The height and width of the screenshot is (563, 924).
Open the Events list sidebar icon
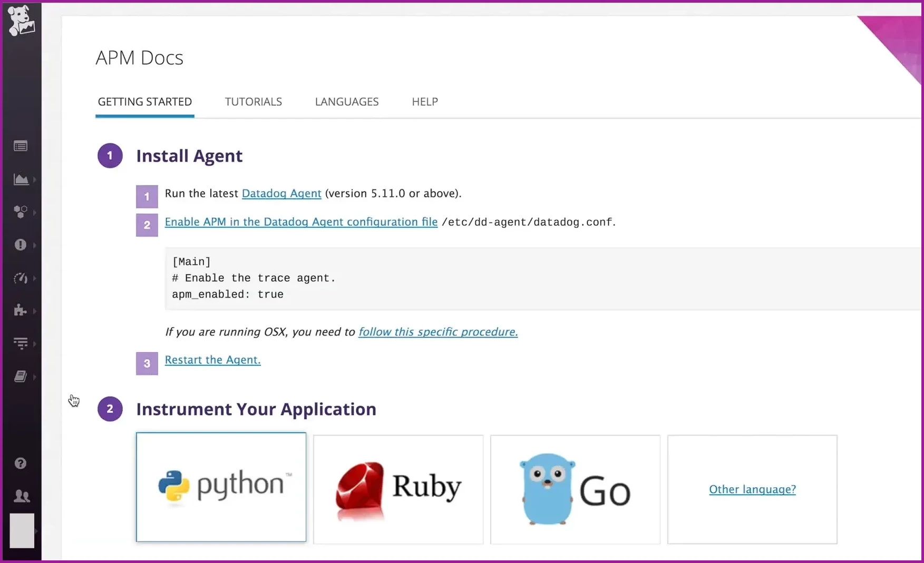[21, 146]
